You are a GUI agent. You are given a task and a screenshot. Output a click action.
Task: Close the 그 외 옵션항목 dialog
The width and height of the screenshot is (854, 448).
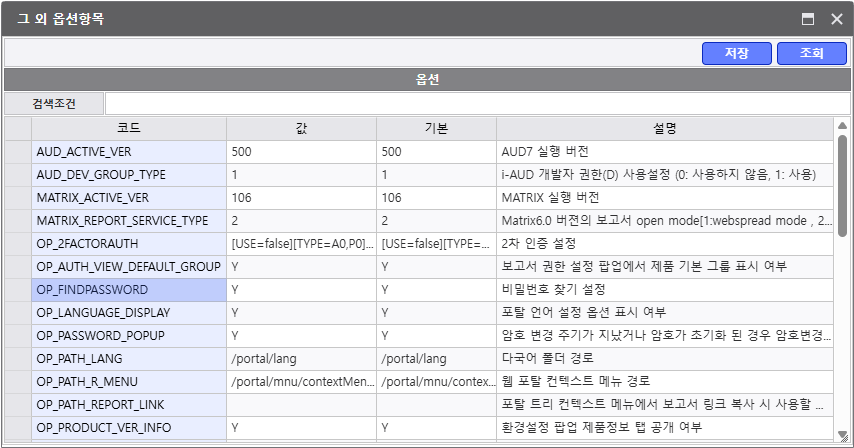835,18
